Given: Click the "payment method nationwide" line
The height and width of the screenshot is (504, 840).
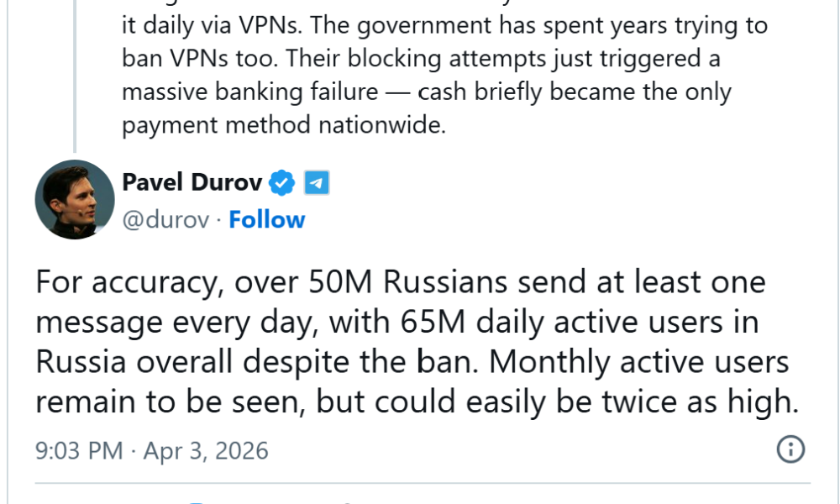Looking at the screenshot, I should 283,124.
